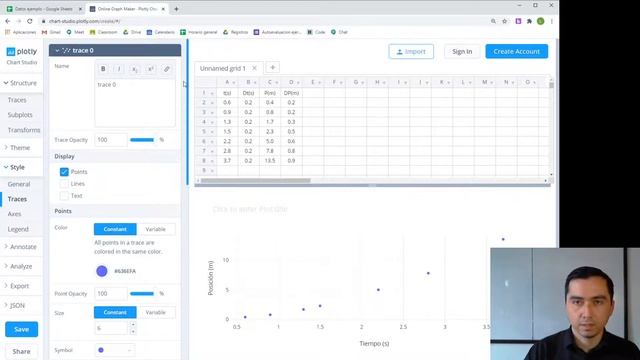The width and height of the screenshot is (640, 360).
Task: Open browser extensions puzzle icon
Action: (x=529, y=21)
